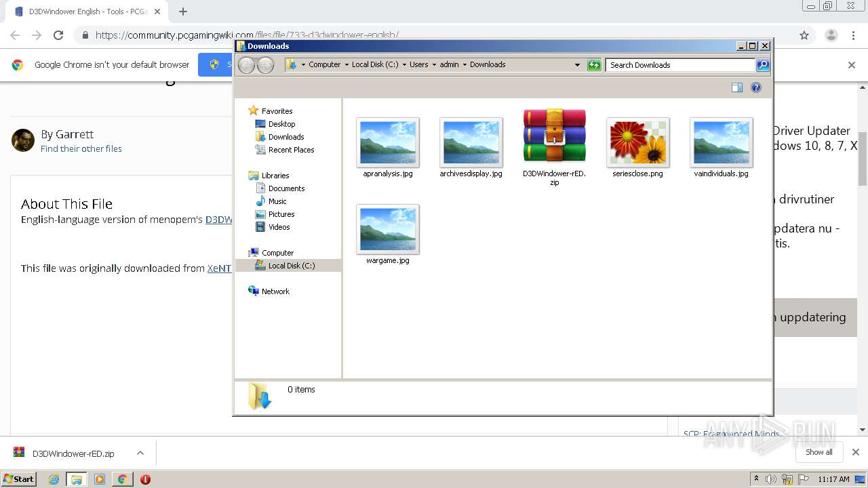Click the admin breadcrumb segment

click(x=449, y=65)
